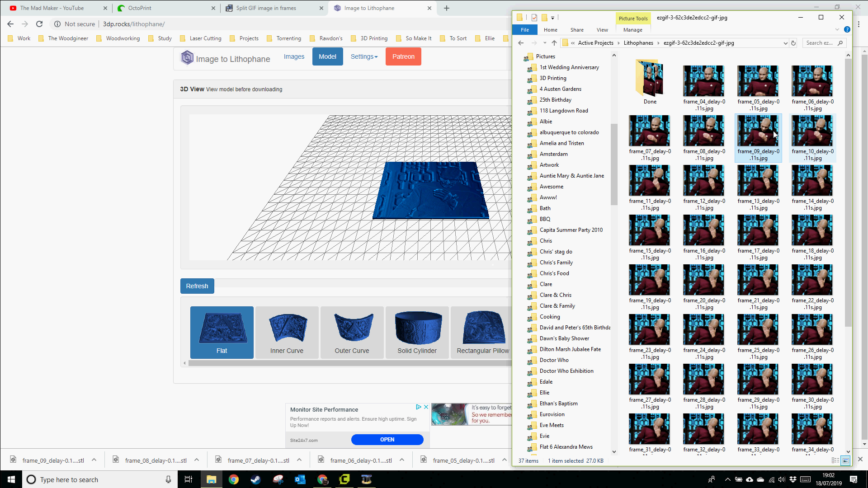Screen dimensions: 868x488
Task: Click the Images tab in lithophane tool
Action: click(294, 56)
